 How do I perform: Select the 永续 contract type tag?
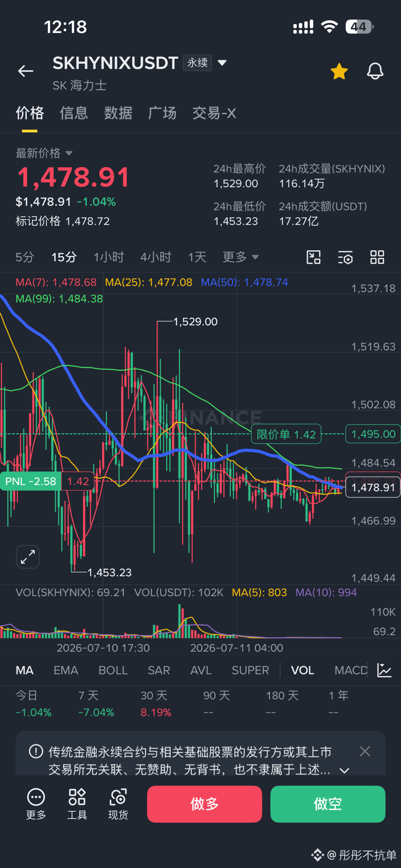[198, 63]
